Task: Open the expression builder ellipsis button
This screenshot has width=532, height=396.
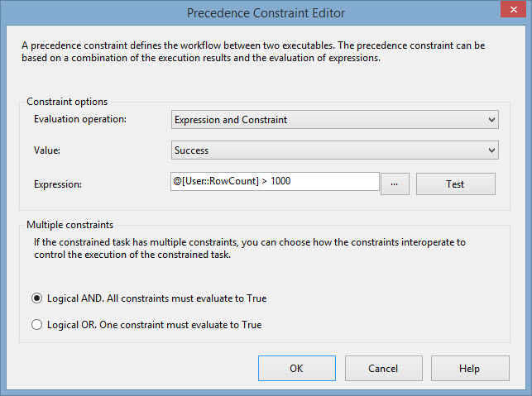Action: click(x=395, y=184)
